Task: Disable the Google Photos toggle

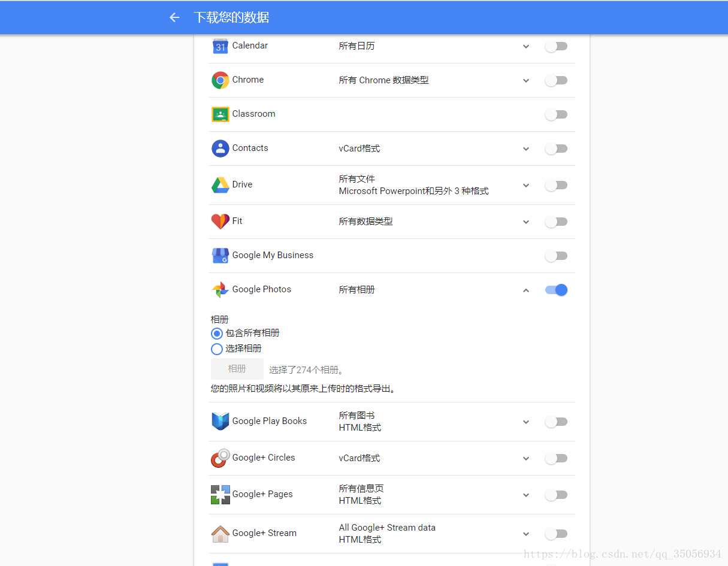Action: (556, 290)
